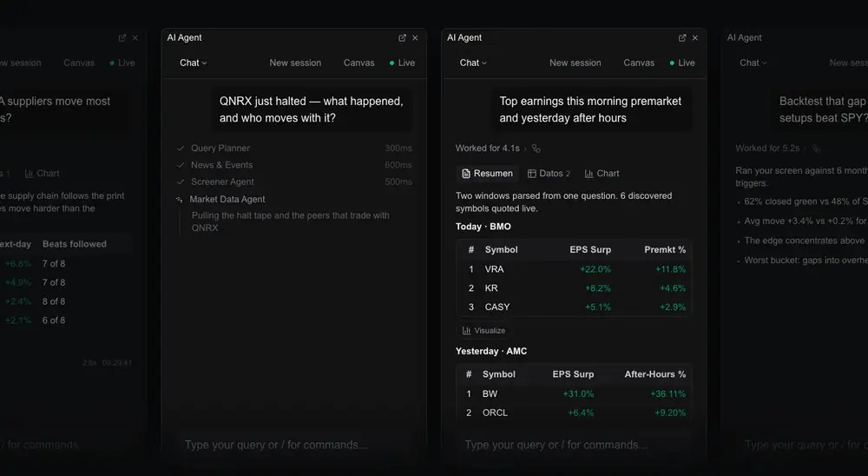Pop out the earnings AI Agent panel
868x476 pixels.
pos(682,37)
